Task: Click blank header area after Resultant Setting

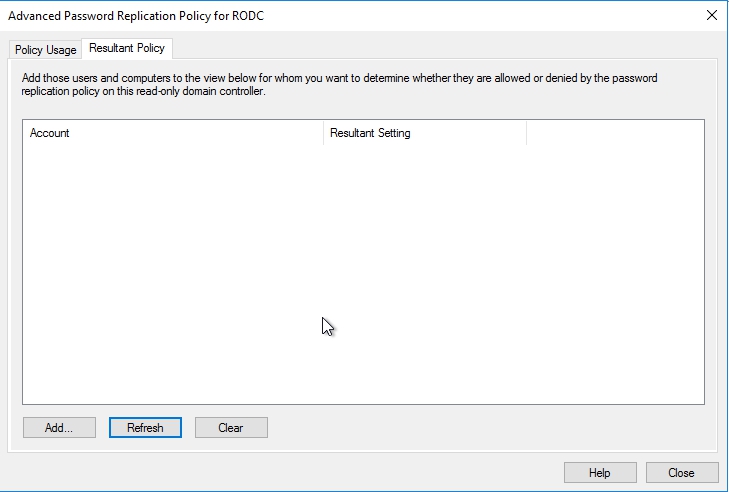Action: point(614,133)
